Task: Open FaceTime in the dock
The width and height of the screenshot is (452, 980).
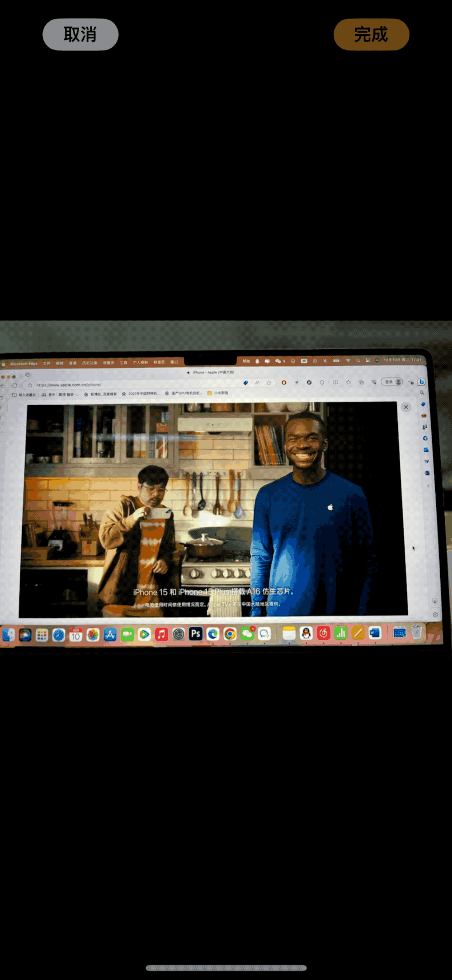Action: 127,635
